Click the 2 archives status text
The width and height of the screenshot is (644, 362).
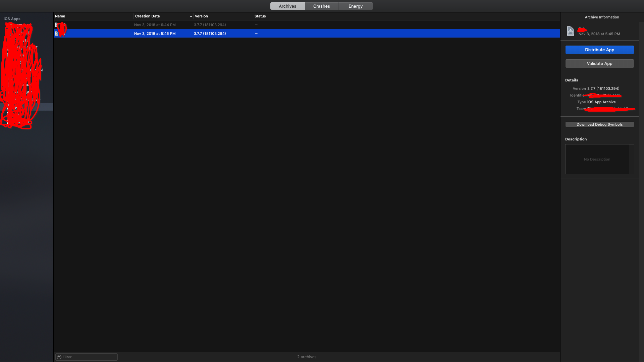click(307, 357)
